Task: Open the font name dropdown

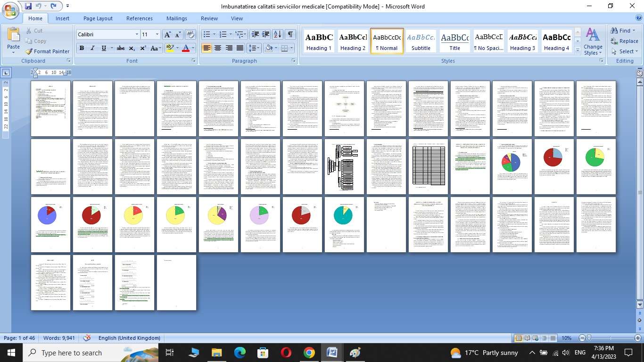Action: click(x=137, y=34)
